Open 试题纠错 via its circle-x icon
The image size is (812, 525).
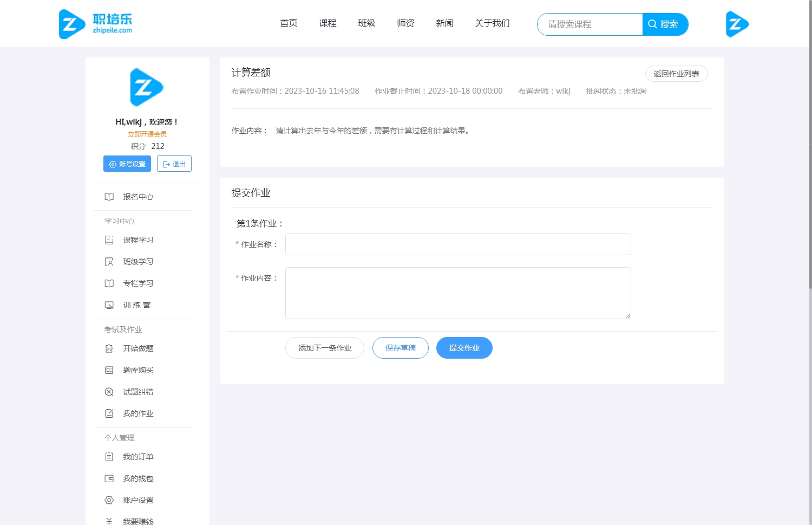pos(109,392)
